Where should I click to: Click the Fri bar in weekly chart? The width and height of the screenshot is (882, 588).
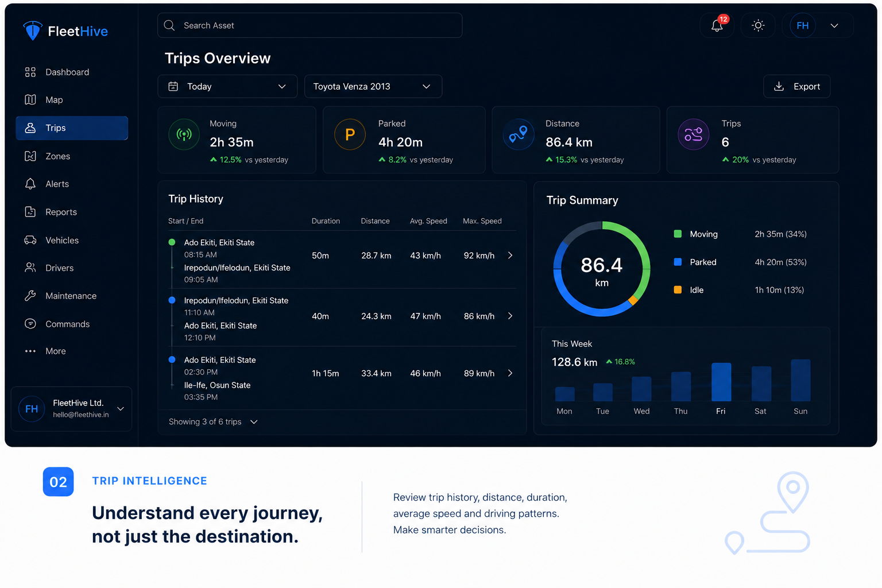coord(721,382)
